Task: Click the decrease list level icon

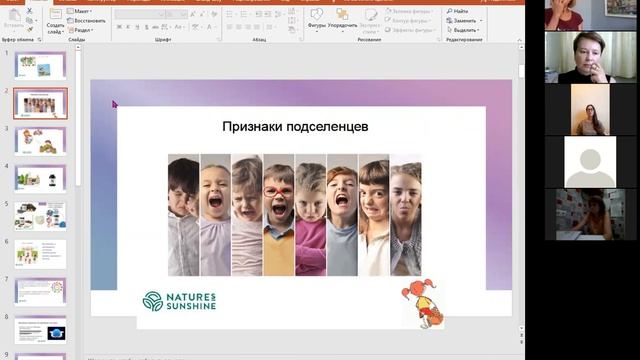Action: 259,14
